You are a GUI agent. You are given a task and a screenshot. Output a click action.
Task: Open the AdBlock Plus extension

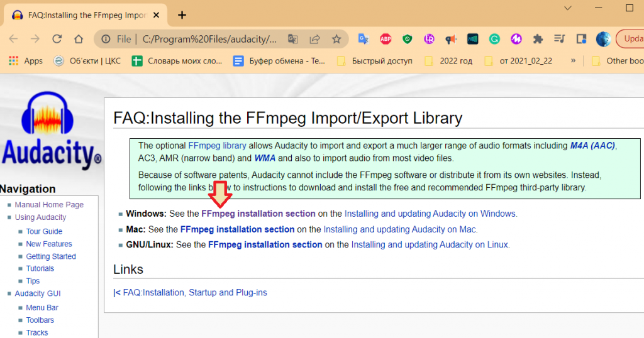[386, 39]
